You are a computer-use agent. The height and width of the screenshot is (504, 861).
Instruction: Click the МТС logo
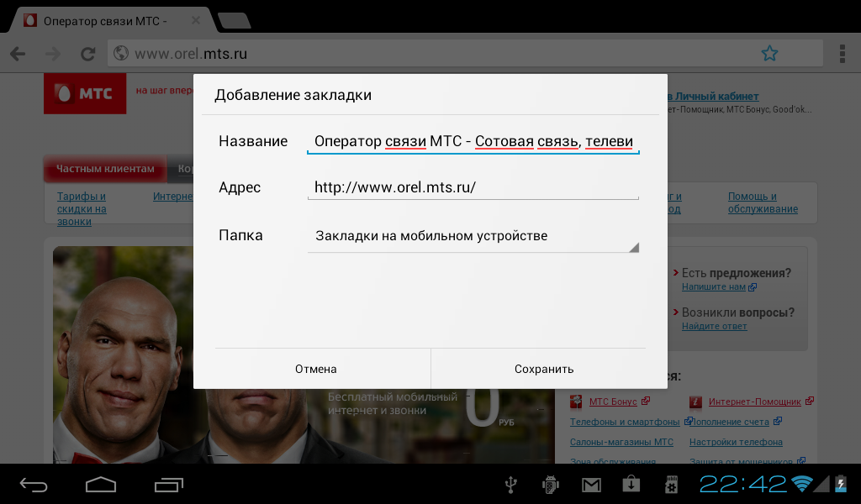click(x=85, y=94)
